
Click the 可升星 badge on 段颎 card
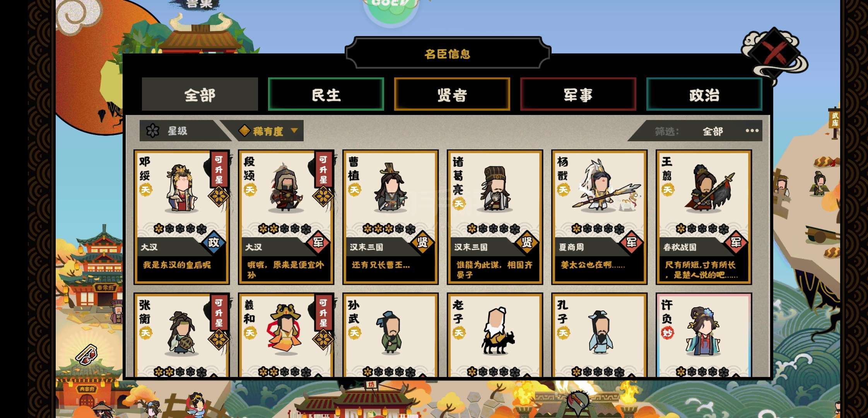pos(323,170)
